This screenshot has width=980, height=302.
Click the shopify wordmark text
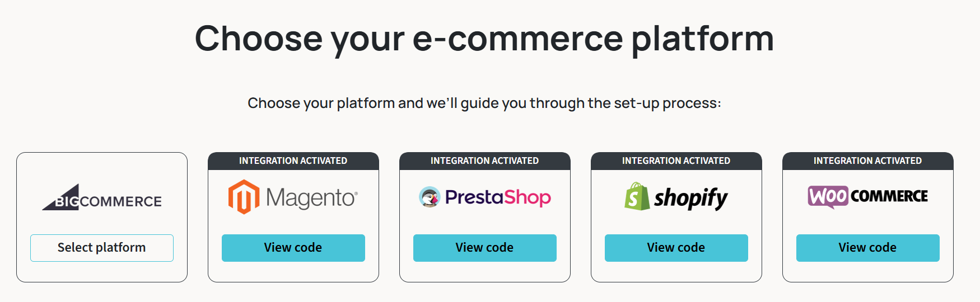[690, 198]
